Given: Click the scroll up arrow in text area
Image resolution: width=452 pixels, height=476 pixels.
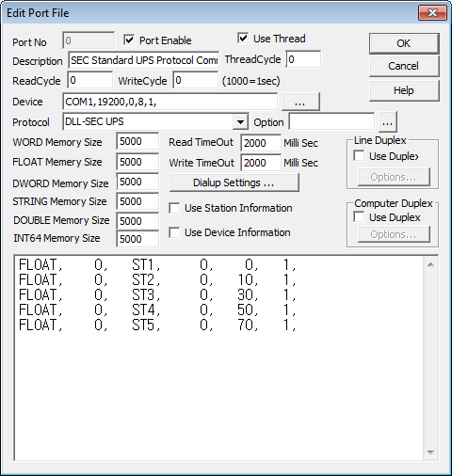Looking at the screenshot, I should (430, 264).
